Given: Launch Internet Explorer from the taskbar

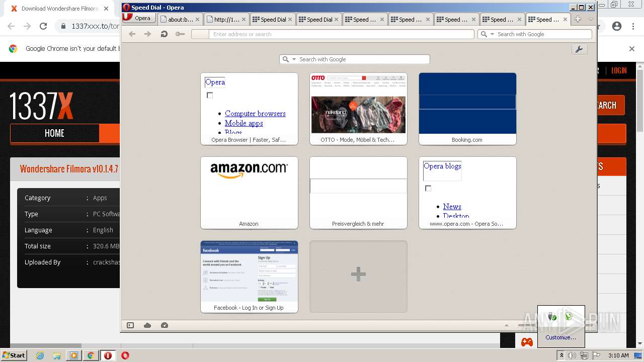Looking at the screenshot, I should 40,355.
